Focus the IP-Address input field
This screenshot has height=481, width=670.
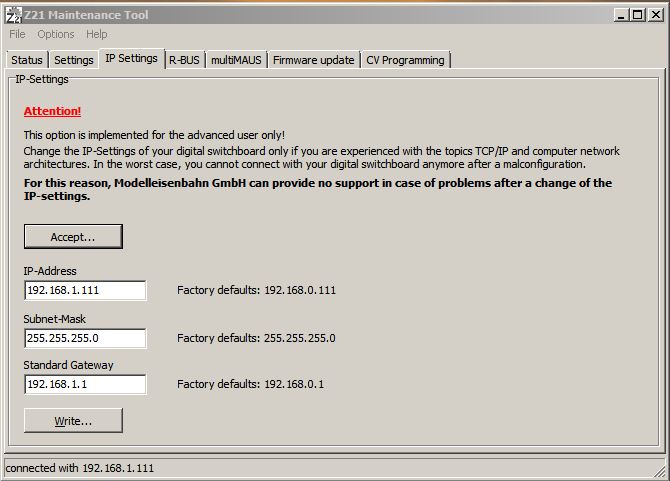pyautogui.click(x=85, y=290)
